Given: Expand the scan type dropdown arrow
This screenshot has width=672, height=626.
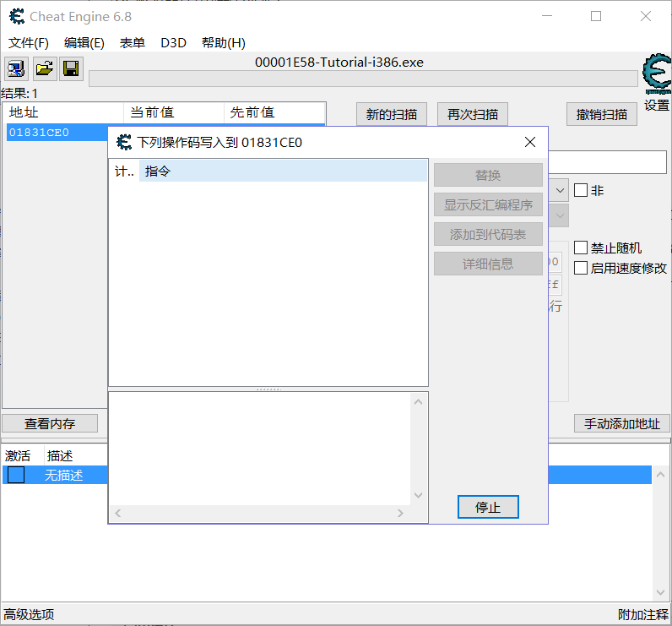Looking at the screenshot, I should (x=560, y=190).
